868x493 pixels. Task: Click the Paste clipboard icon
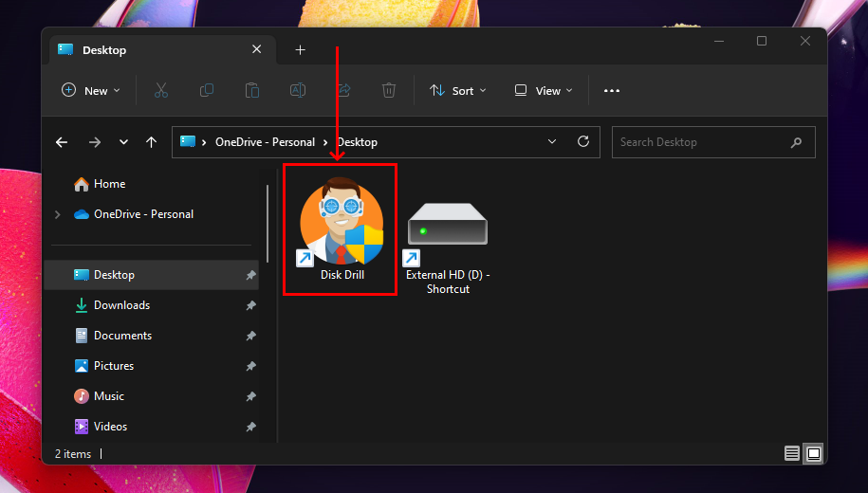pyautogui.click(x=252, y=90)
